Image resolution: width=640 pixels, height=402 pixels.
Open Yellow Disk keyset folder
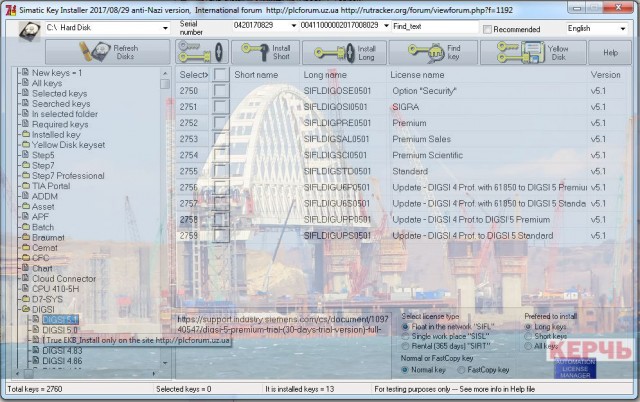point(68,145)
